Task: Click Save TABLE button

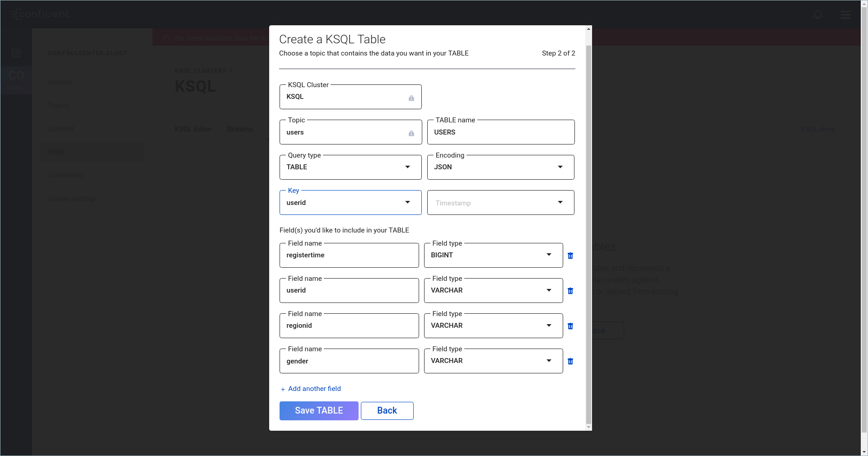Action: pyautogui.click(x=319, y=411)
